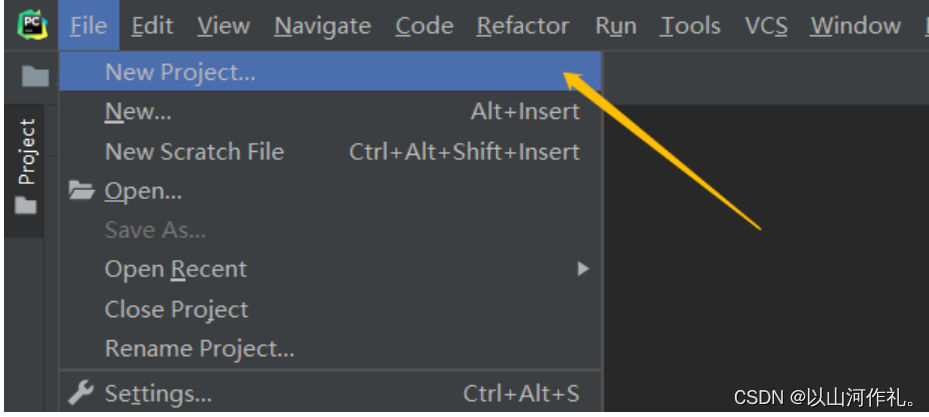Click the wrench icon beside Settings...
929x417 pixels.
click(x=81, y=393)
